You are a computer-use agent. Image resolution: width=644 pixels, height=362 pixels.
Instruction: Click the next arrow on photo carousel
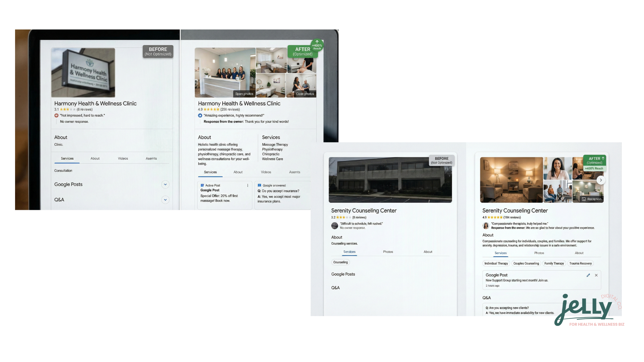(x=601, y=180)
